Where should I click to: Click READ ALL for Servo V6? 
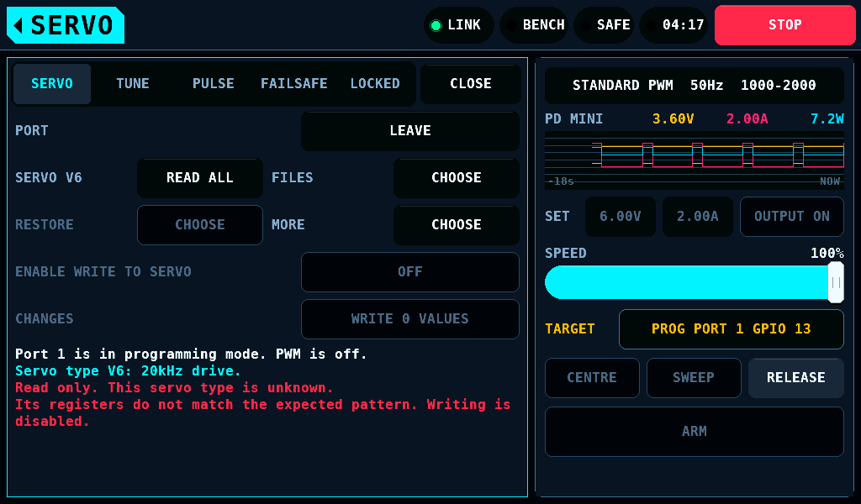pyautogui.click(x=200, y=178)
